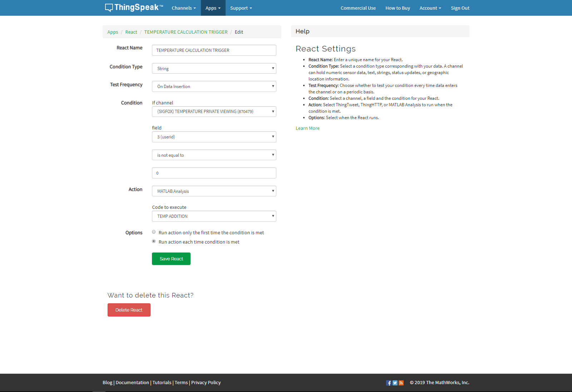Click the ThingSpeak logo icon
This screenshot has width=572, height=392.
(x=109, y=8)
